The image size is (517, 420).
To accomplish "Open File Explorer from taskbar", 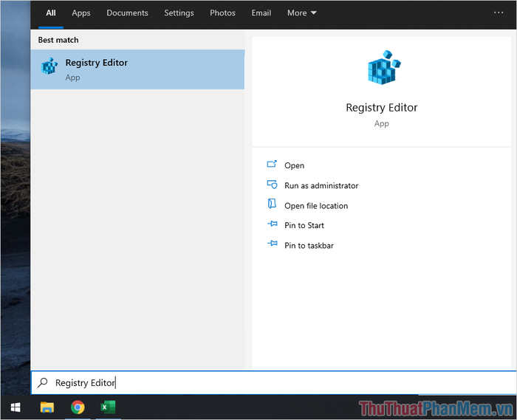I will [x=47, y=407].
